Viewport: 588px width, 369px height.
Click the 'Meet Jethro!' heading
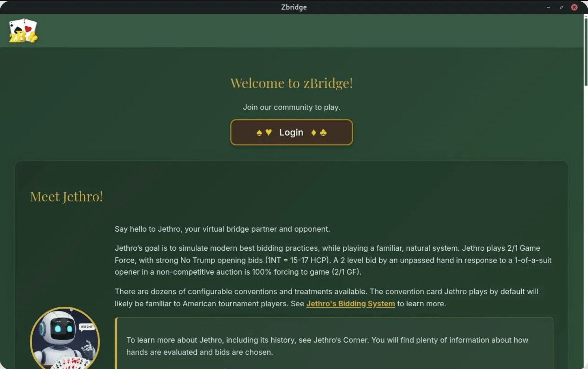click(x=66, y=197)
